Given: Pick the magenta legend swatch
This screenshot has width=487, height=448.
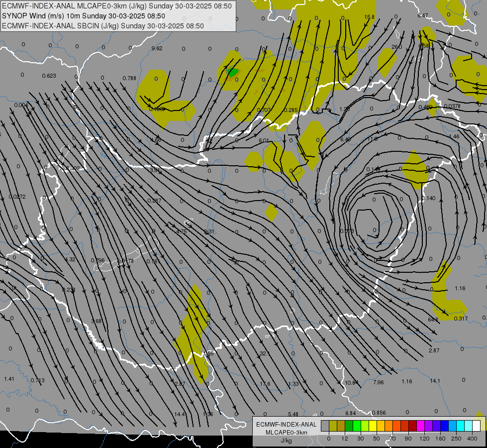Looking at the screenshot, I should (x=420, y=426).
